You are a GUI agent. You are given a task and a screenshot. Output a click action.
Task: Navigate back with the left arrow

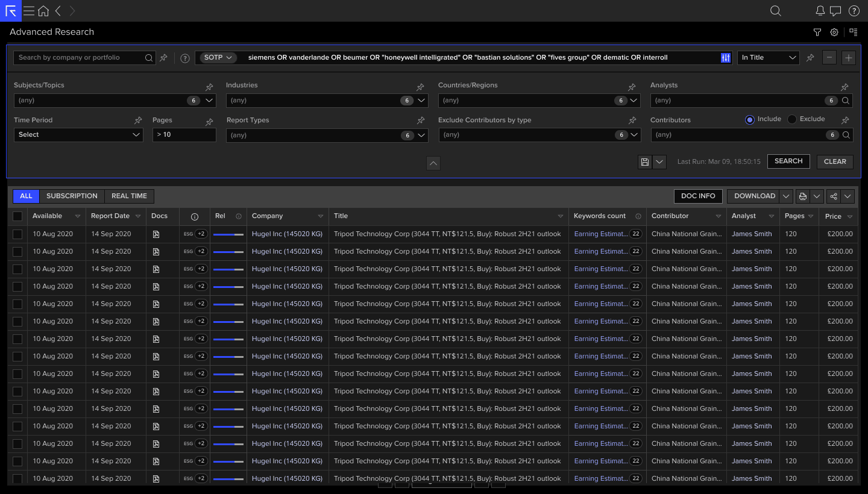58,11
